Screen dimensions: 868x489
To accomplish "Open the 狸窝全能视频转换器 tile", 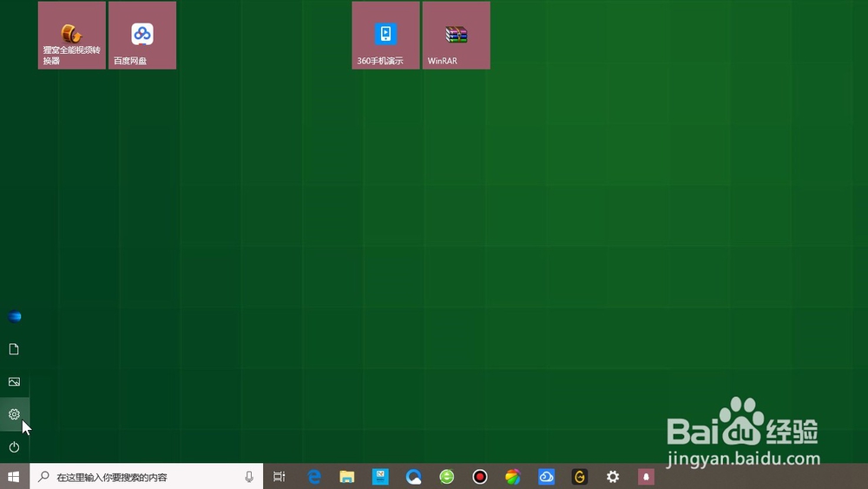I will (x=72, y=36).
